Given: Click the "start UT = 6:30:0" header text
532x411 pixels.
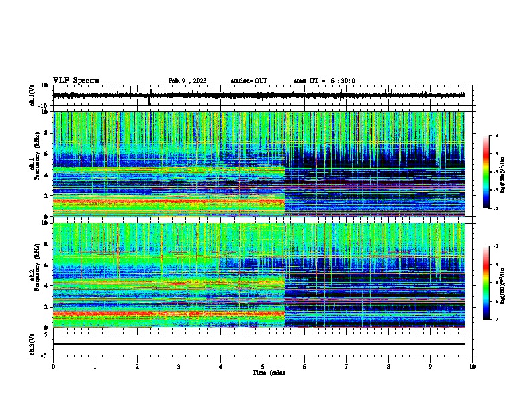Looking at the screenshot, I should tap(324, 81).
